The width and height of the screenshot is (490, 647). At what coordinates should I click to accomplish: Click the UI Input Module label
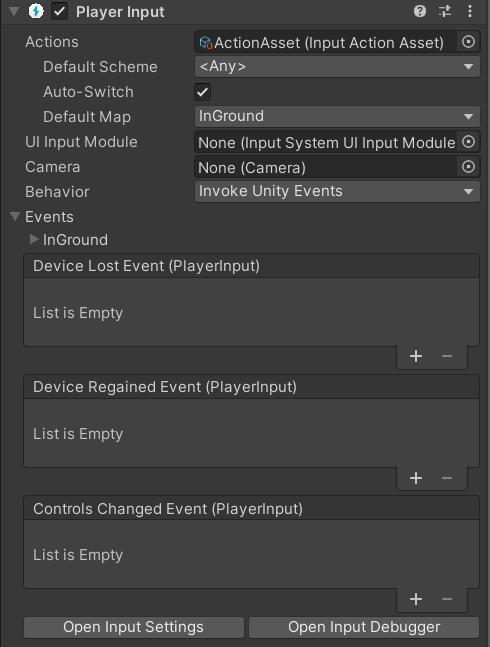[x=81, y=142]
